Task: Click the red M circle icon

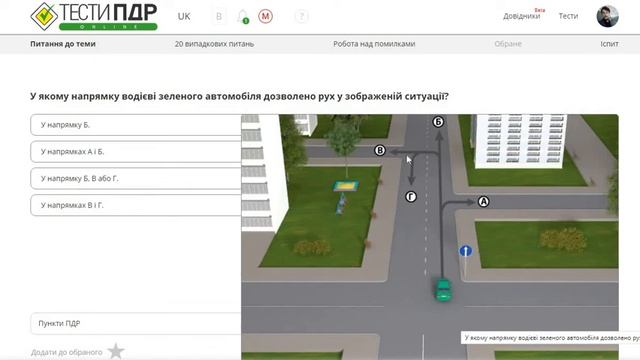Action: 265,16
